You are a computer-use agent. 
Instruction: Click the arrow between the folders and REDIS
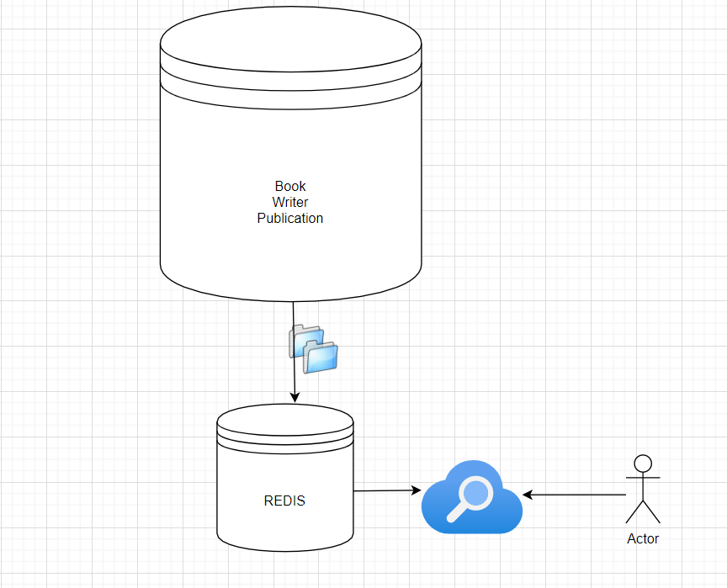click(295, 387)
